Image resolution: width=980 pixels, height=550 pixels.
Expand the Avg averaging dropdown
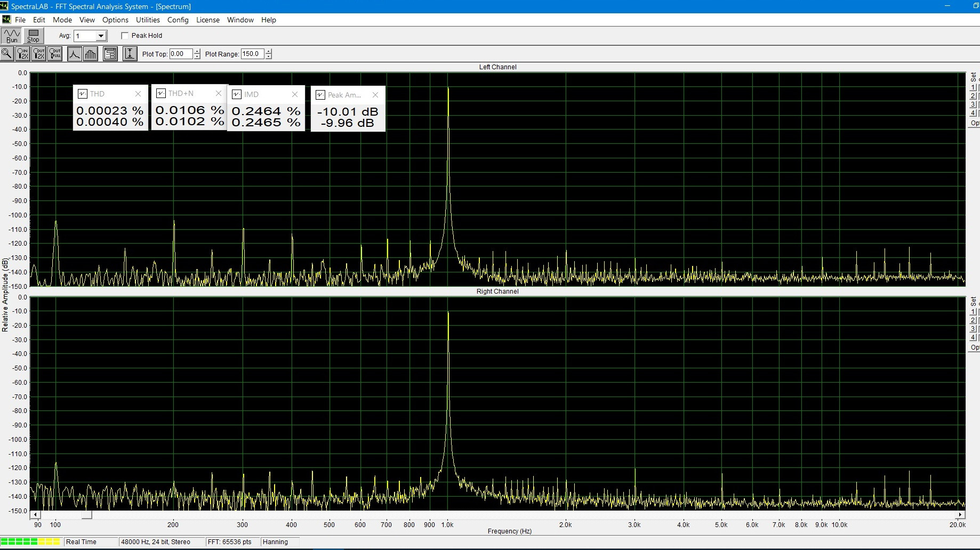point(101,36)
